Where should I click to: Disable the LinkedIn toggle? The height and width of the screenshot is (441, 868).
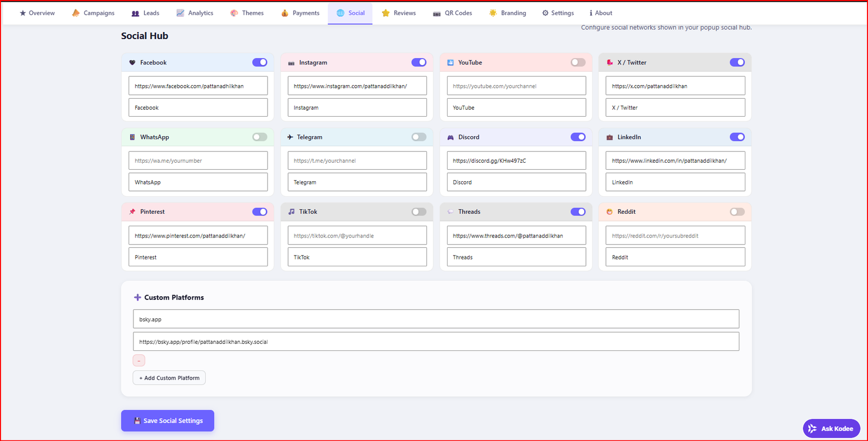pos(737,137)
